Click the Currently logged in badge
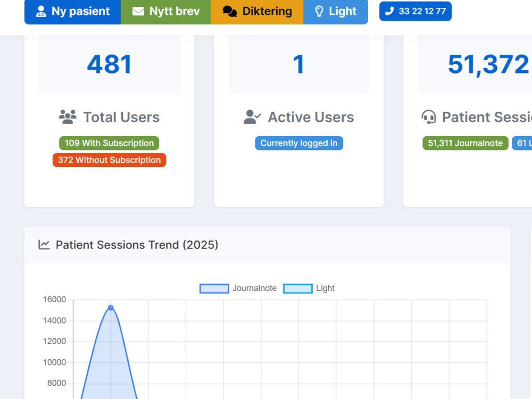 coord(299,143)
